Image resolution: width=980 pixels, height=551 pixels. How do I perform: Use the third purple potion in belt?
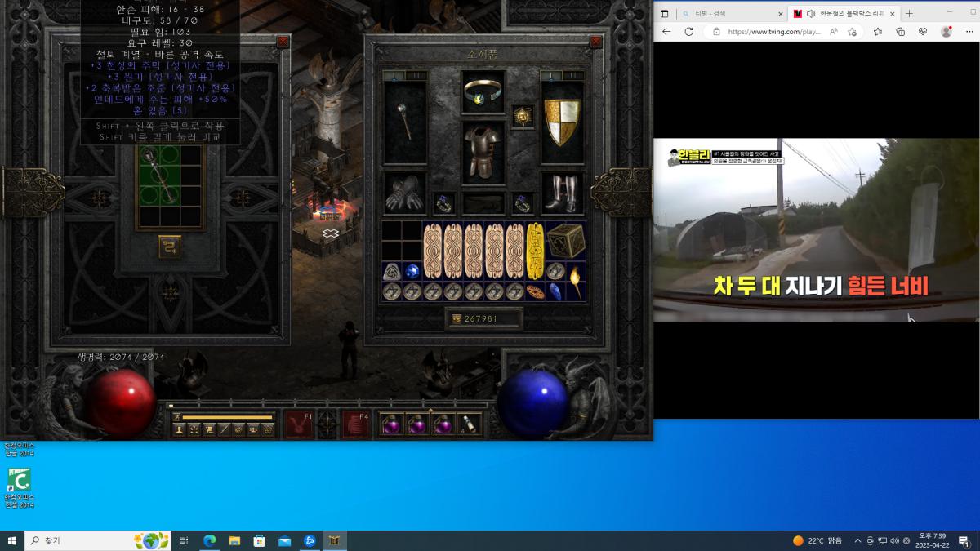coord(443,424)
